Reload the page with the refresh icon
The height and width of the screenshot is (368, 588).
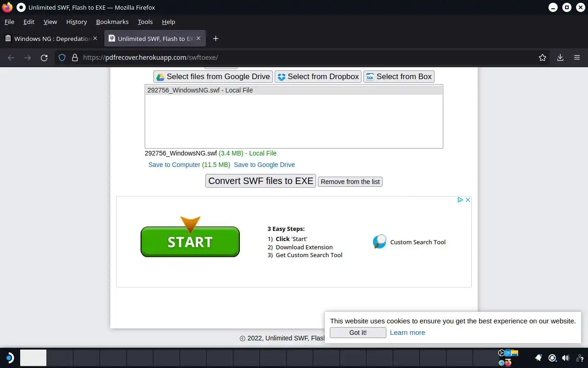[x=44, y=57]
